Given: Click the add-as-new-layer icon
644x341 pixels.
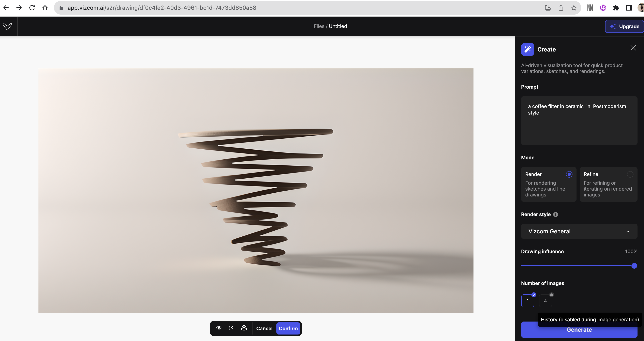Looking at the screenshot, I should tap(244, 328).
